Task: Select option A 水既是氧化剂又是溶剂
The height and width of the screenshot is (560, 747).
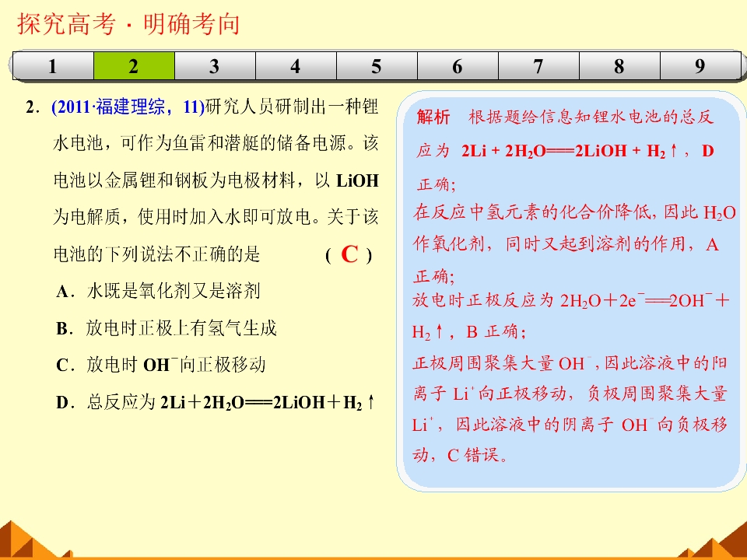Action: pos(158,290)
